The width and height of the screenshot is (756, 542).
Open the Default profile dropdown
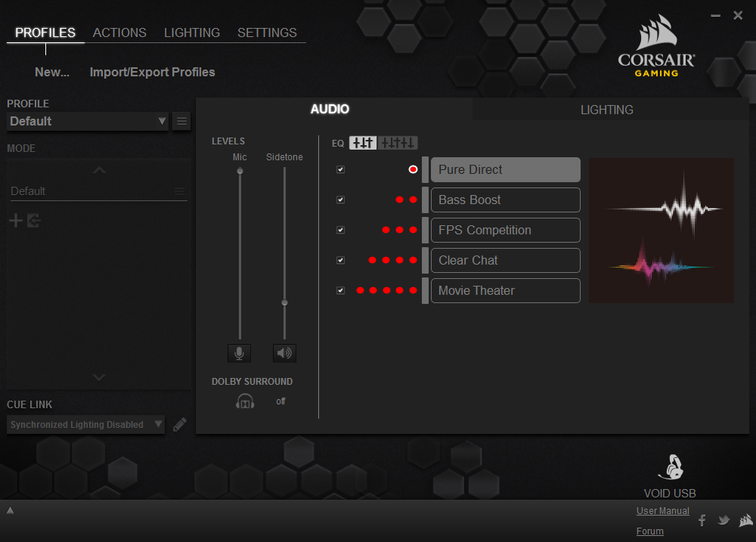point(87,121)
